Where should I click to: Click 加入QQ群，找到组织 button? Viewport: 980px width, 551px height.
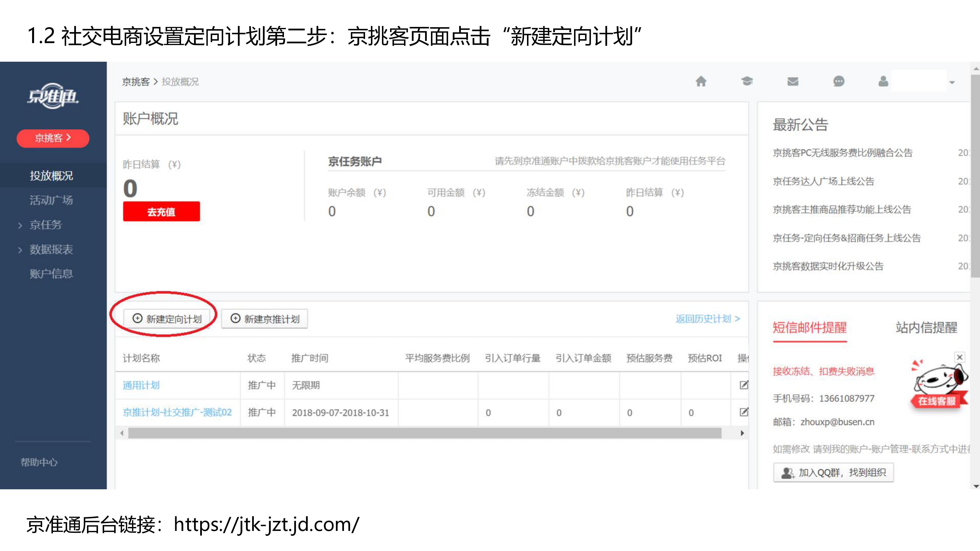point(833,472)
